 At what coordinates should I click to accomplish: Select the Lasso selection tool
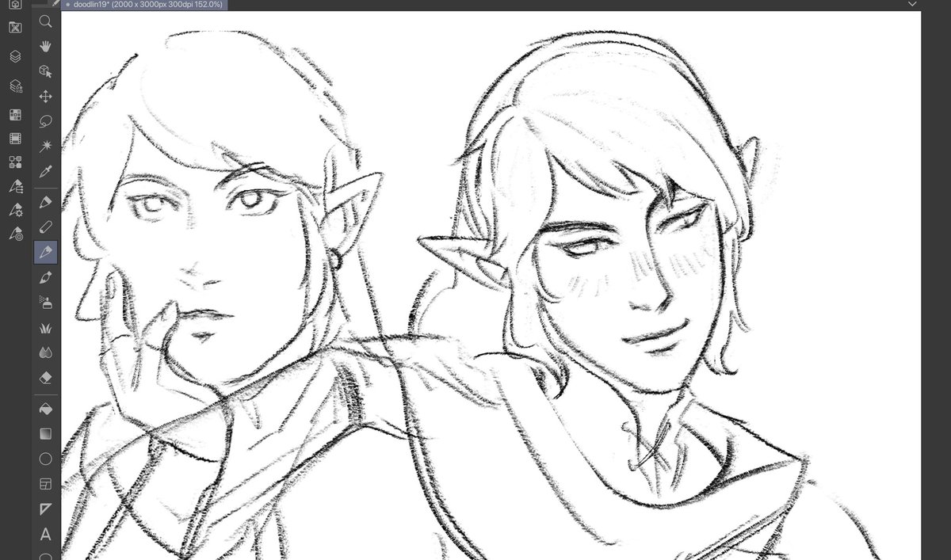click(x=45, y=121)
